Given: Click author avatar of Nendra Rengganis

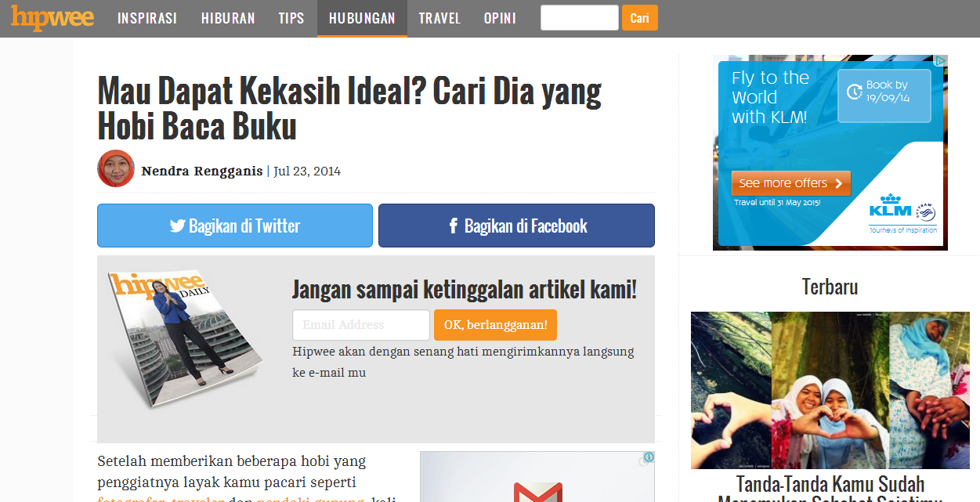Looking at the screenshot, I should coord(116,168).
